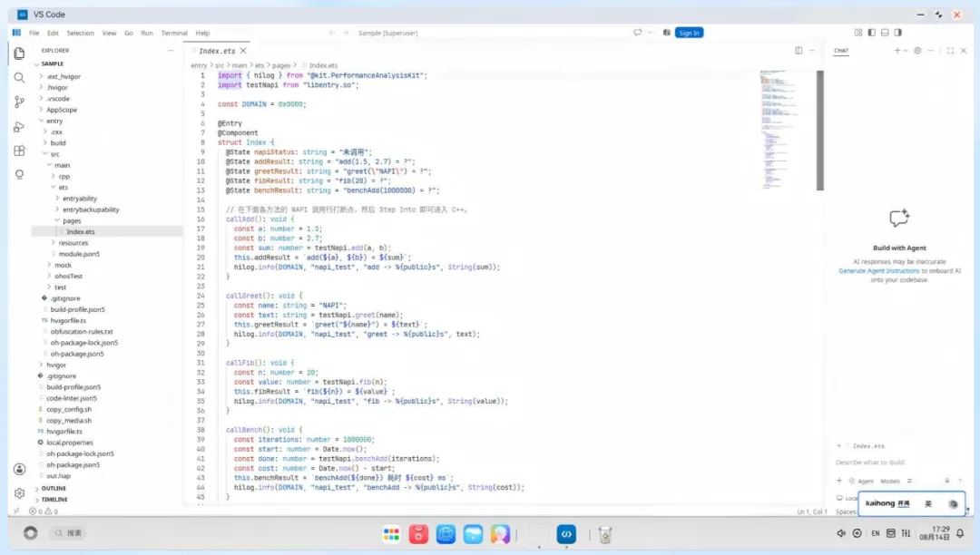Maximize the chat panel
Screen dimensions: 980x555
950,51
